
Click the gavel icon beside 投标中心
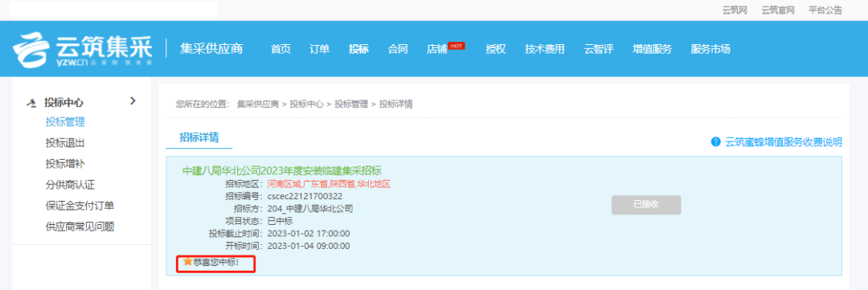pos(31,102)
